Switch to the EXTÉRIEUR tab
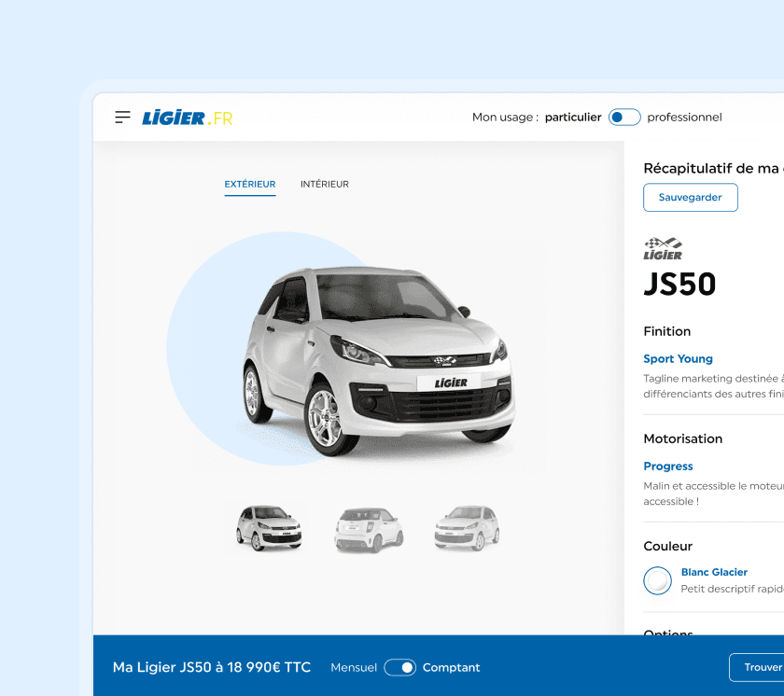This screenshot has width=784, height=696. pos(250,184)
